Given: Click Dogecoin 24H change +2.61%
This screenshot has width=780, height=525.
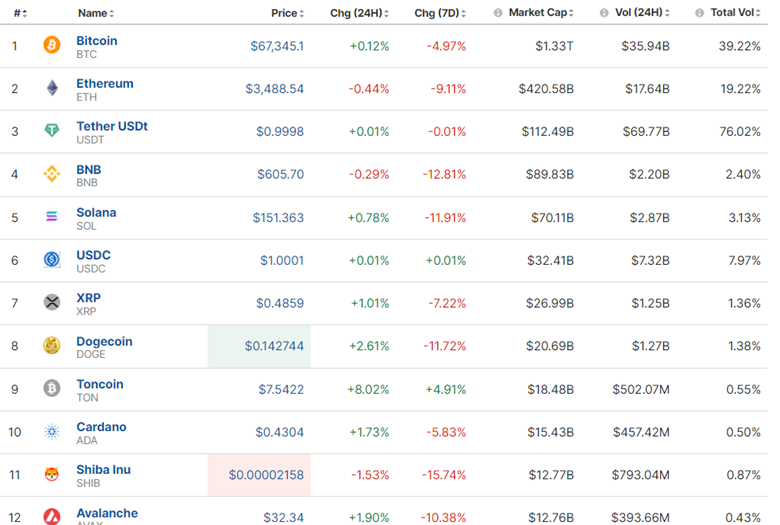Looking at the screenshot, I should (369, 346).
